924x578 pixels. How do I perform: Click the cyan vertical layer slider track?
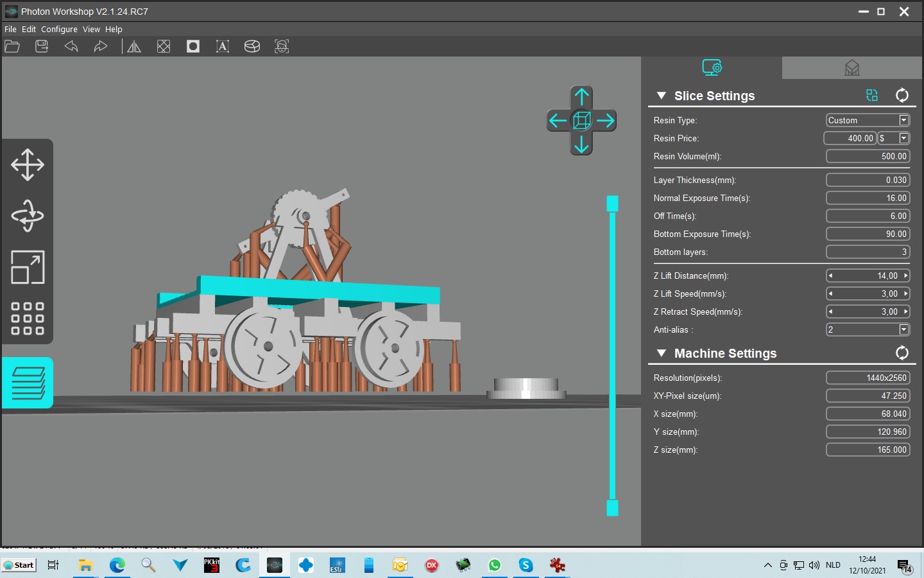(612, 356)
